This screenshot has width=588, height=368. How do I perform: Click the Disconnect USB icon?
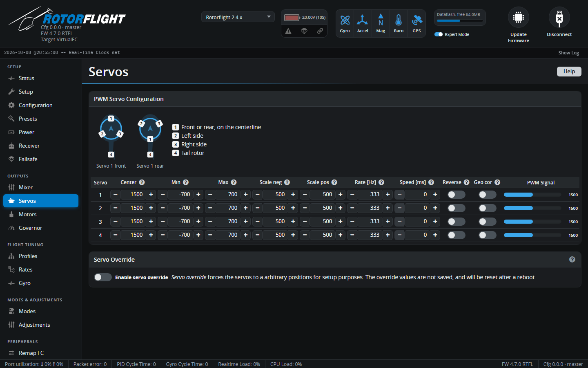pyautogui.click(x=559, y=18)
